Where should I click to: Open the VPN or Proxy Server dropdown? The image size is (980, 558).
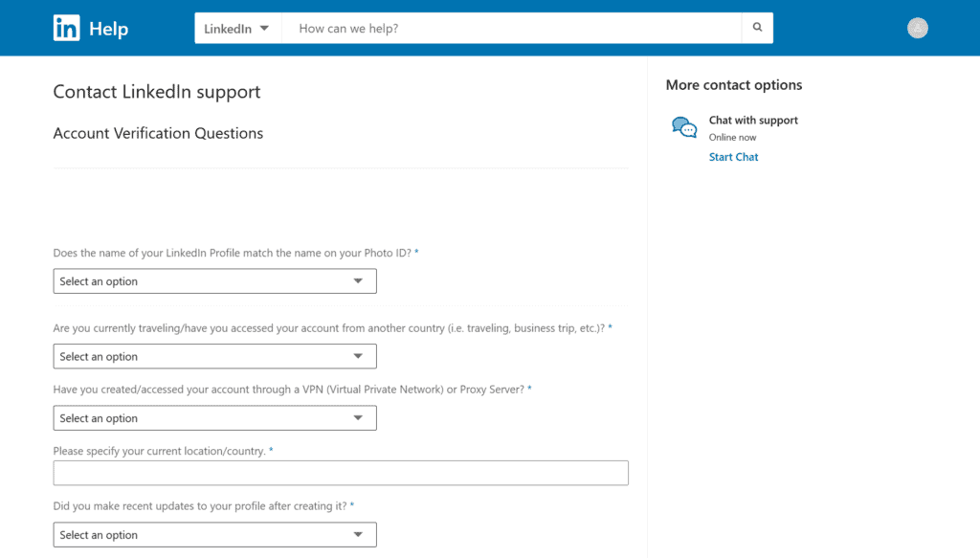215,418
